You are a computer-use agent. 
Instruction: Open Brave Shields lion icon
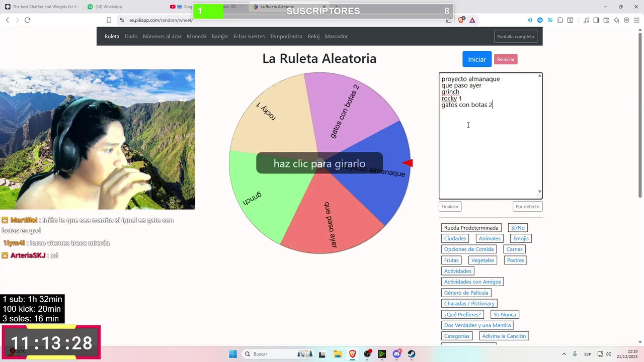point(461,20)
